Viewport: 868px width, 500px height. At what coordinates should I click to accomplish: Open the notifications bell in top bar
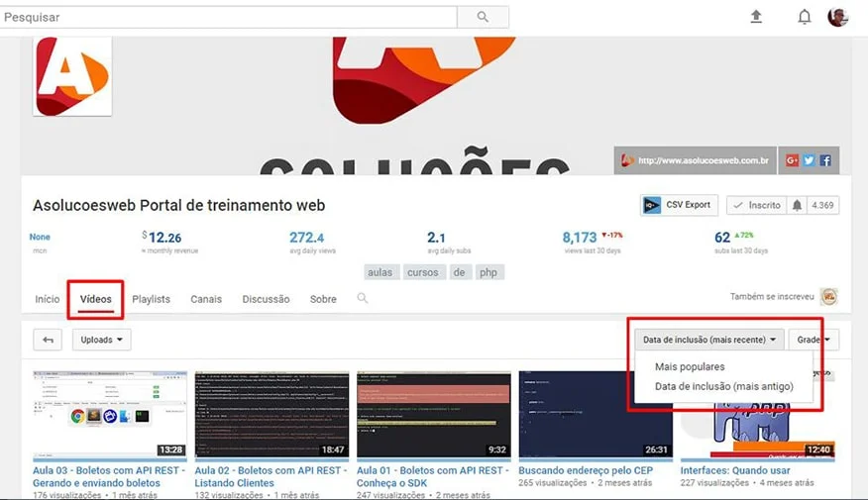click(x=805, y=17)
